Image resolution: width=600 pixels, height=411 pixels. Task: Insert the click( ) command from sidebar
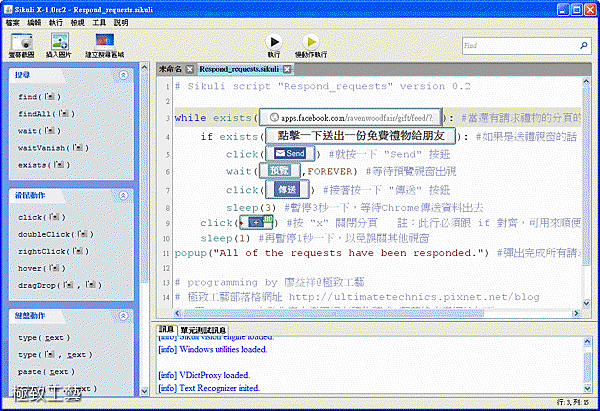point(42,217)
